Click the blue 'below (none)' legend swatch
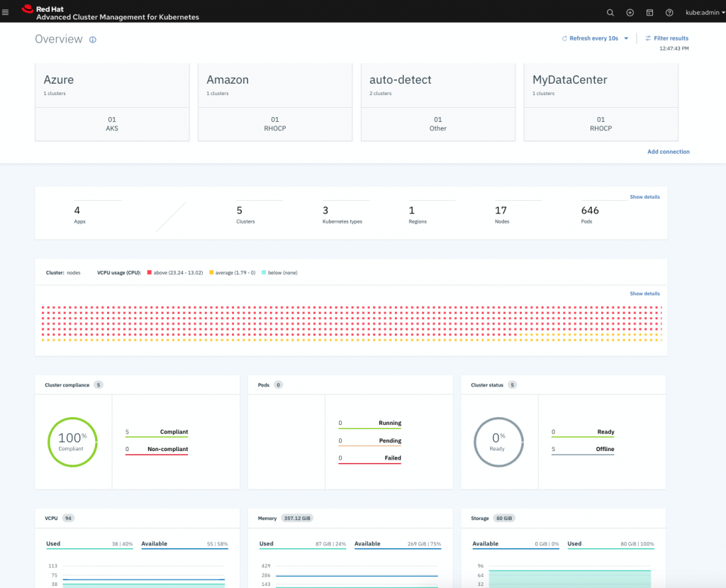This screenshot has width=726, height=588. [x=264, y=272]
